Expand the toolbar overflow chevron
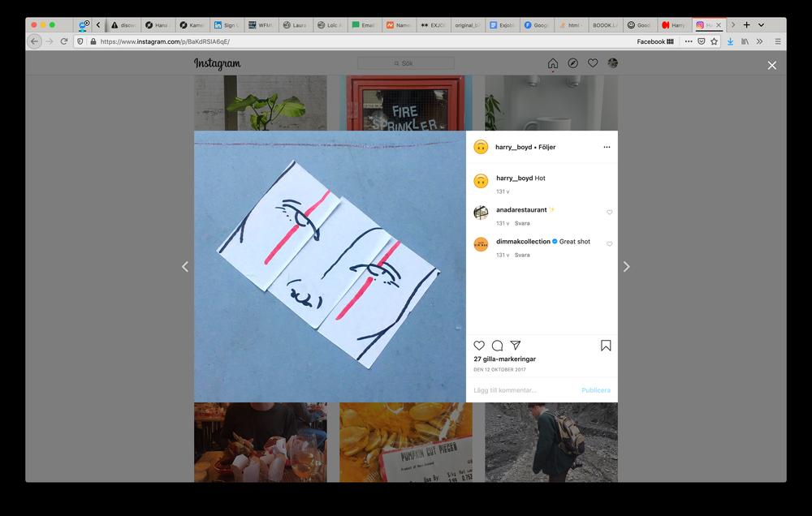Screen dimensions: 812x516 (x=760, y=41)
